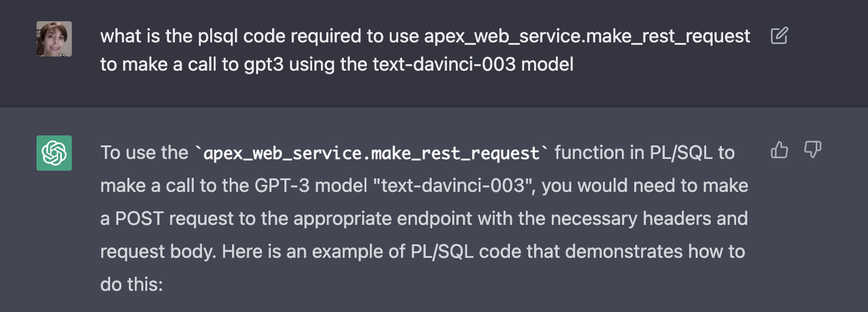Click the green ChatGPT logo avatar
The width and height of the screenshot is (868, 312).
[x=54, y=153]
